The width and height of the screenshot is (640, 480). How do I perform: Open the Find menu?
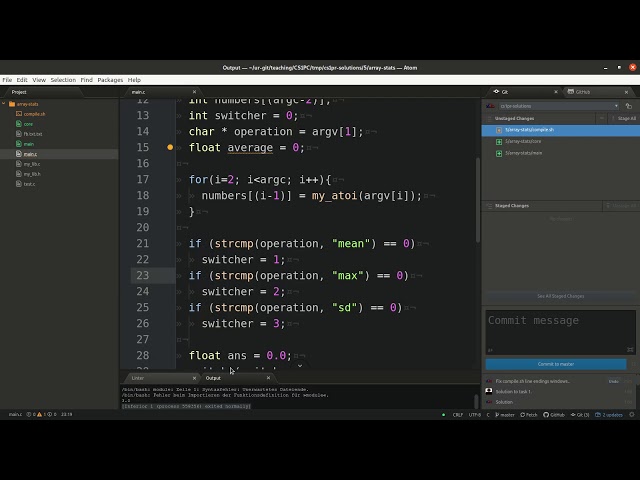(87, 80)
